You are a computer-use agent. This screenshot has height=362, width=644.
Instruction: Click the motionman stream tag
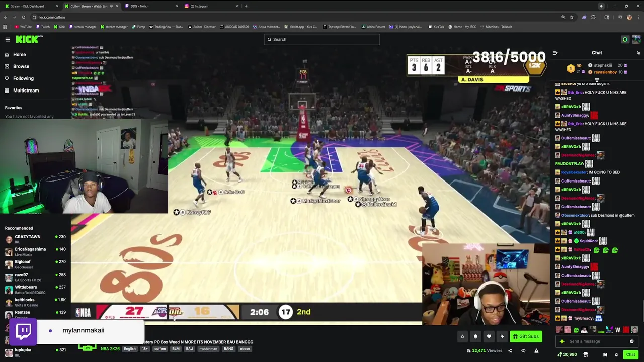pos(208,349)
